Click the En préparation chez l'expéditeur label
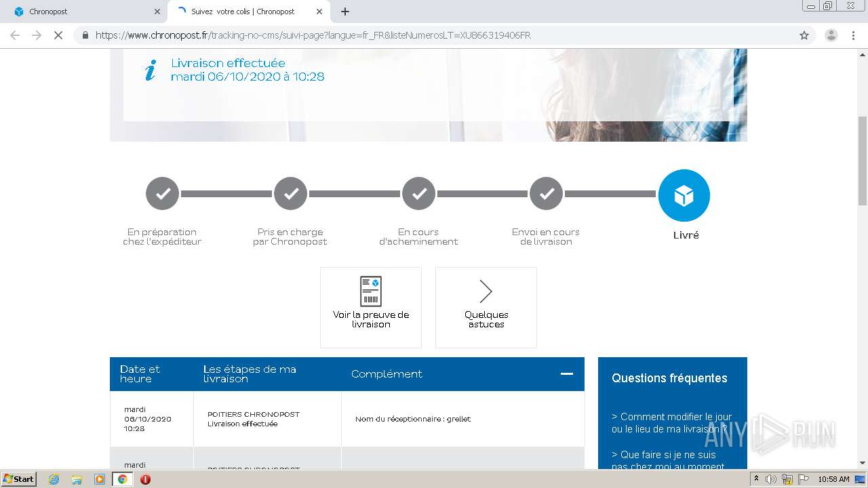 (162, 237)
